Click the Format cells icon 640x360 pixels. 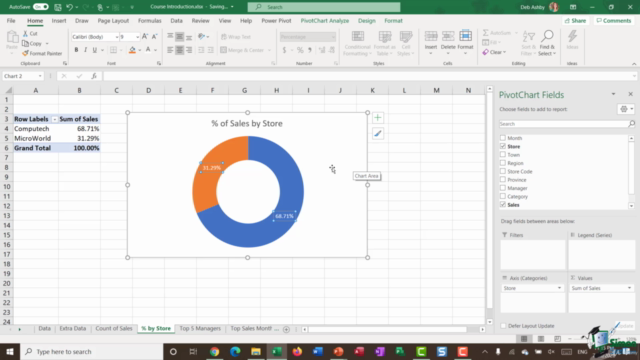click(465, 37)
